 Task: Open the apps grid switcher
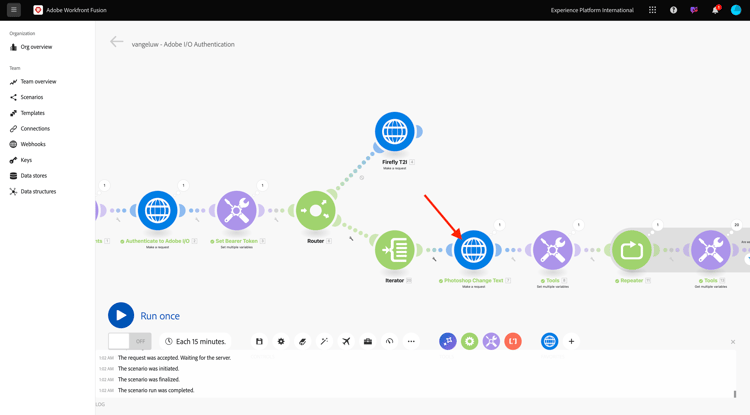[x=652, y=10]
